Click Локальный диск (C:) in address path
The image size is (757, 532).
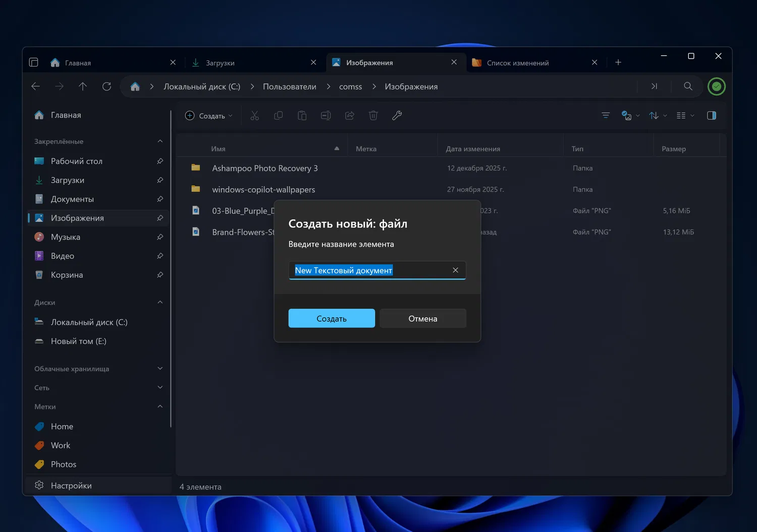click(x=202, y=87)
